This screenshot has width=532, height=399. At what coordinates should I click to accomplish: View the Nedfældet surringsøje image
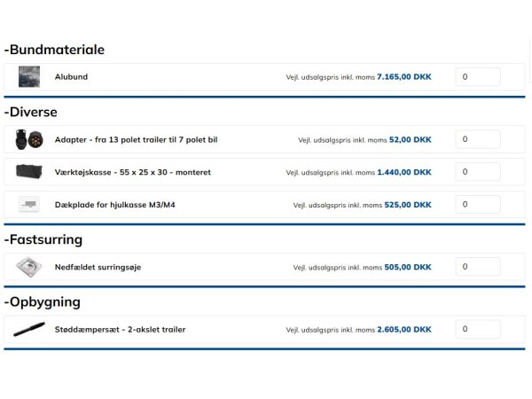pyautogui.click(x=28, y=267)
